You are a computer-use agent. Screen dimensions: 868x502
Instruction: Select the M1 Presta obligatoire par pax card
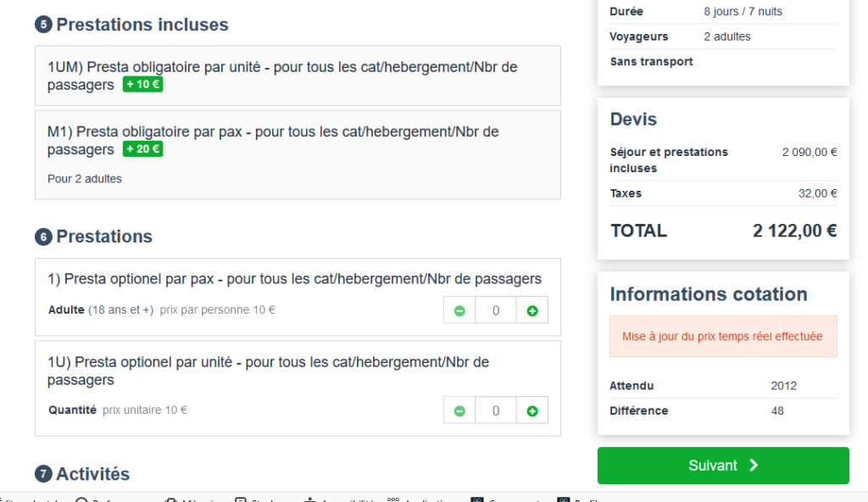298,154
